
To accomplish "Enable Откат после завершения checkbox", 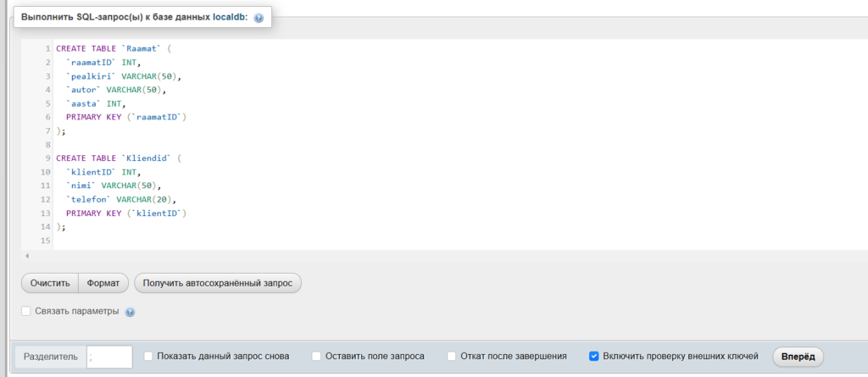I will (452, 357).
